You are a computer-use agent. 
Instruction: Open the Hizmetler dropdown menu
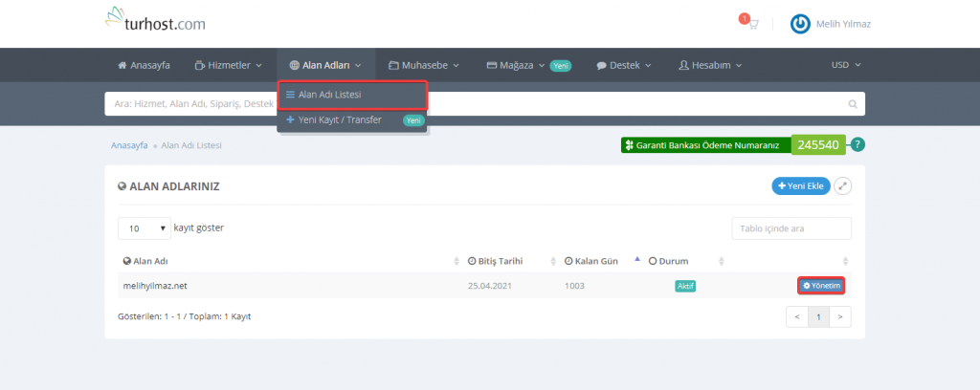click(x=228, y=65)
